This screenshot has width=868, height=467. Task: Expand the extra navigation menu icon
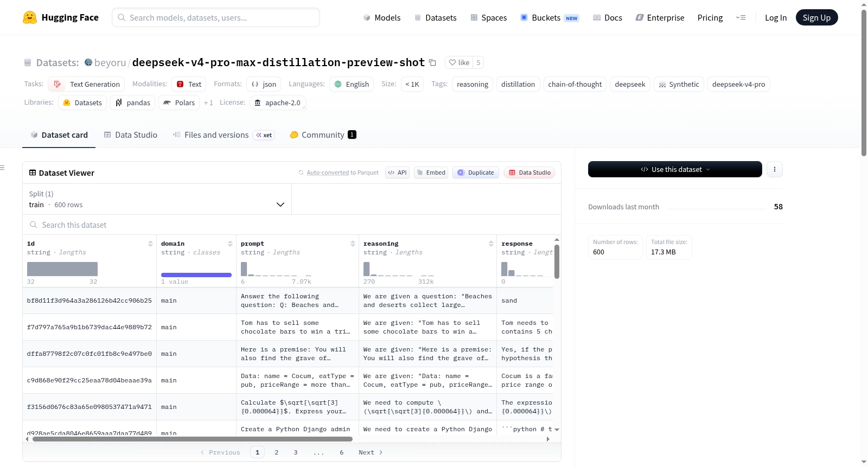coord(741,17)
